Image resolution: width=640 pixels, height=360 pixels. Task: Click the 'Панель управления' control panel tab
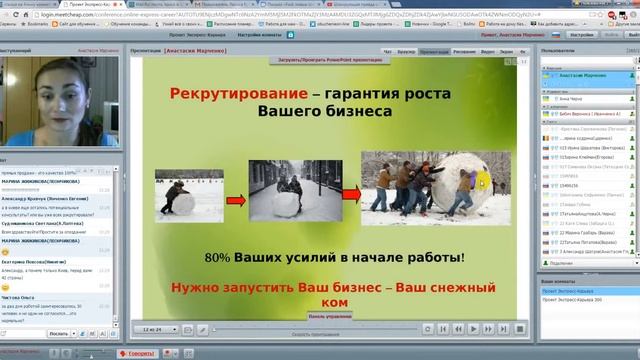point(330,316)
